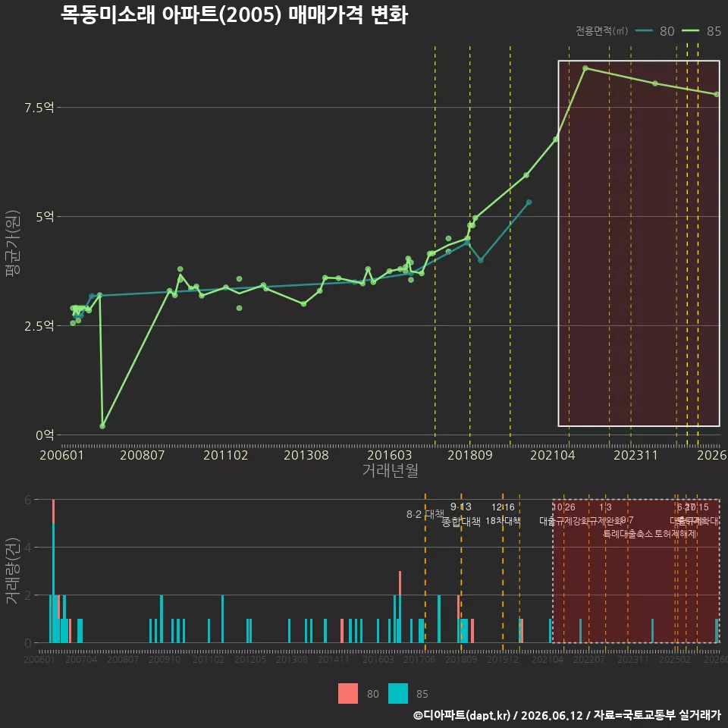The width and height of the screenshot is (728, 728).
Task: Click the 10·26 policy date label
Action: tap(563, 507)
